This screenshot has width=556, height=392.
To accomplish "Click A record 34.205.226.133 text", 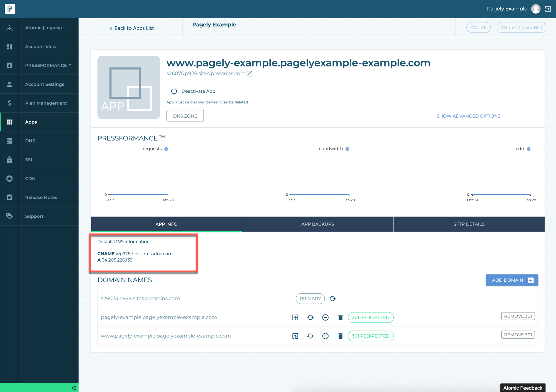I will coord(115,260).
